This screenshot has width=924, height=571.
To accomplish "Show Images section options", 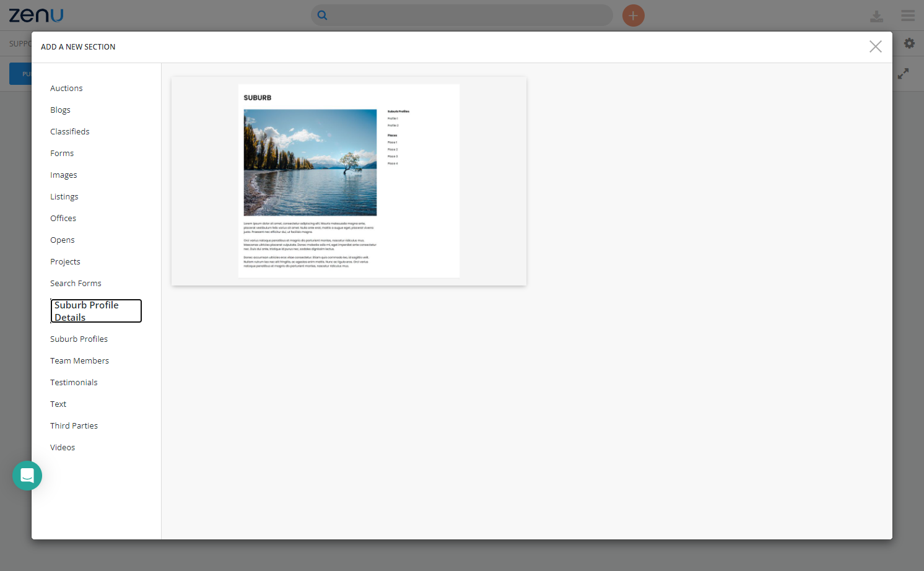I will click(64, 175).
